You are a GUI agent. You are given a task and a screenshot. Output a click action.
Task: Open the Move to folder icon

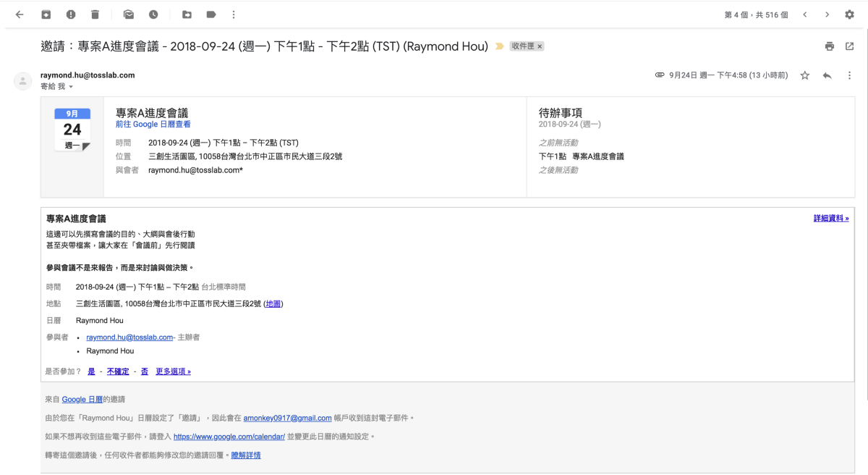coord(187,14)
